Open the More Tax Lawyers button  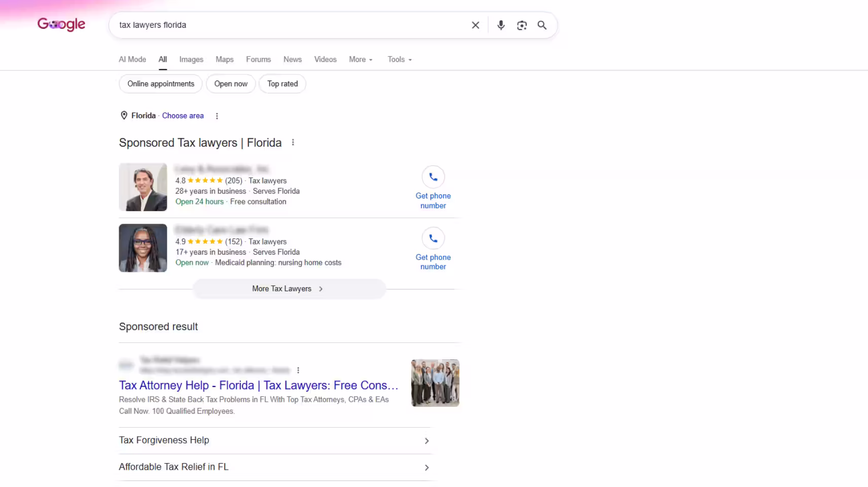point(289,289)
